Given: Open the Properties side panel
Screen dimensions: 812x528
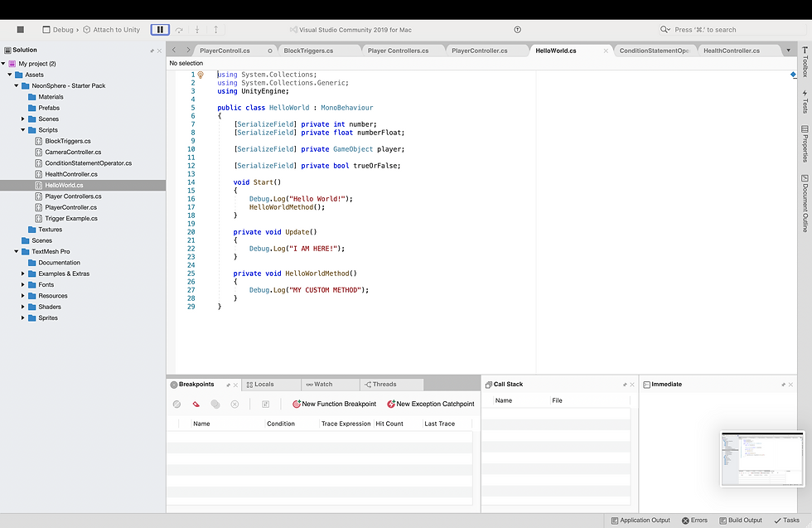Looking at the screenshot, I should point(804,143).
